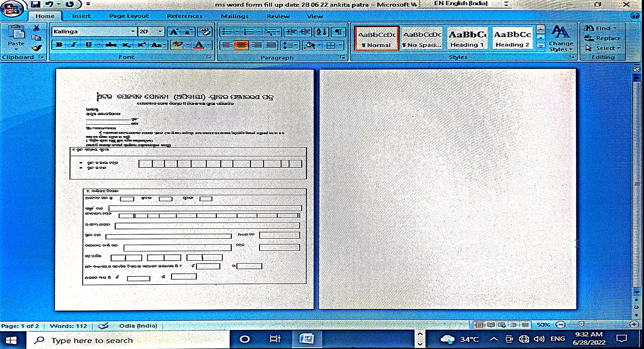Click the Bullets list icon
The height and width of the screenshot is (349, 644).
coord(227,32)
